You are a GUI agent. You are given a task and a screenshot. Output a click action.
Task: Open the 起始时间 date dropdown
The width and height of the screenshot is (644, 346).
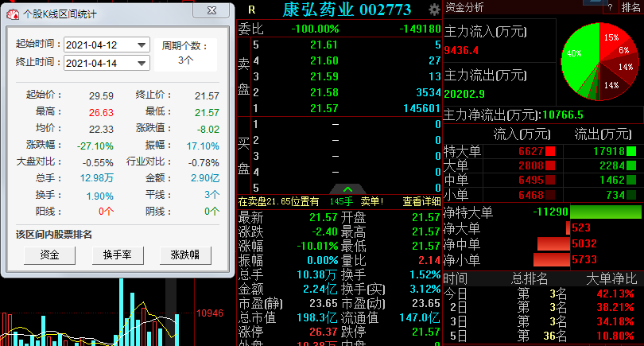pyautogui.click(x=142, y=45)
